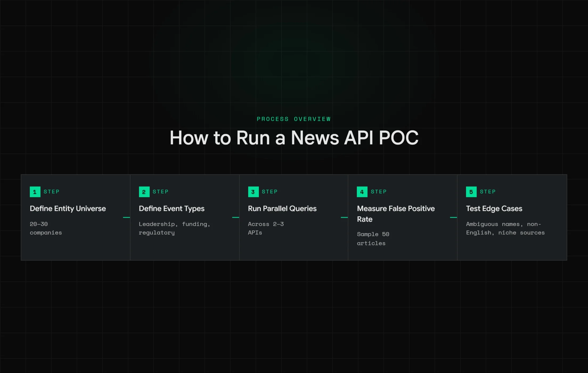
Task: Click the 'Leadership, funding, regulatory' description
Action: point(174,228)
